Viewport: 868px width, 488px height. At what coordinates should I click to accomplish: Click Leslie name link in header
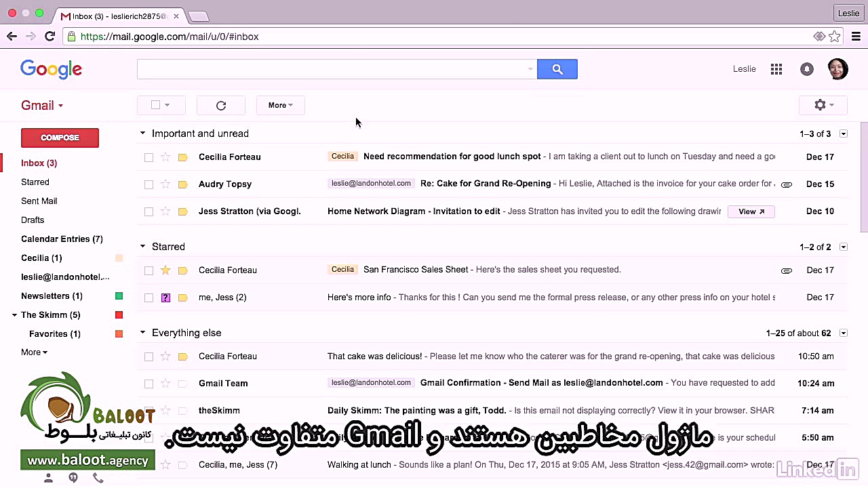click(x=745, y=69)
